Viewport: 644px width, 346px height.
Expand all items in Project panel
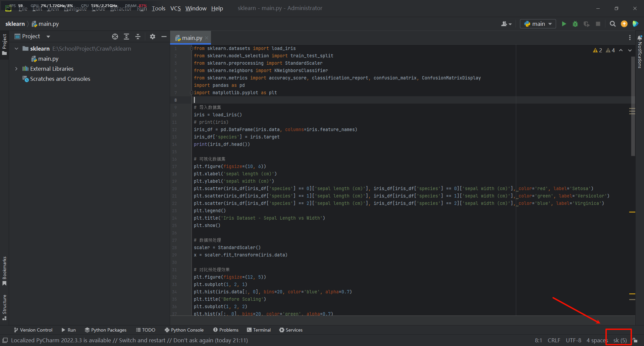[126, 37]
